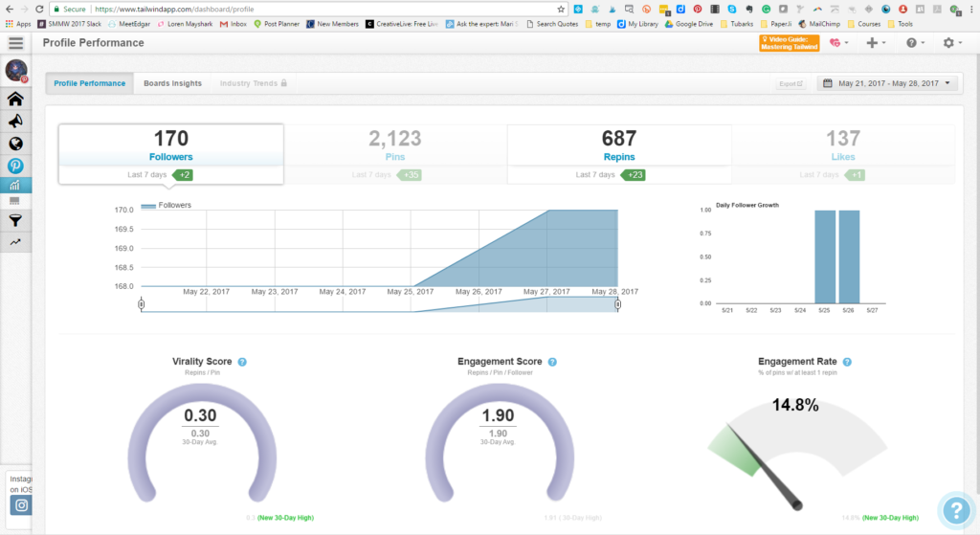Open the trending line chart sidebar icon

15,242
